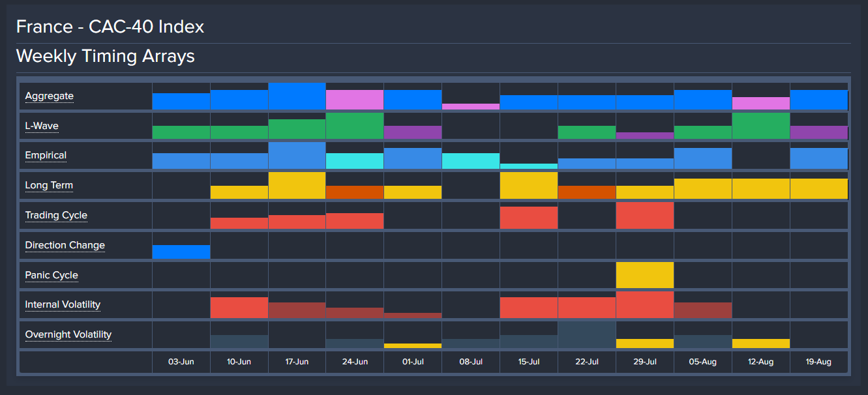
Task: Click the purple L-Wave bar for 01-Jul
Action: tap(413, 132)
